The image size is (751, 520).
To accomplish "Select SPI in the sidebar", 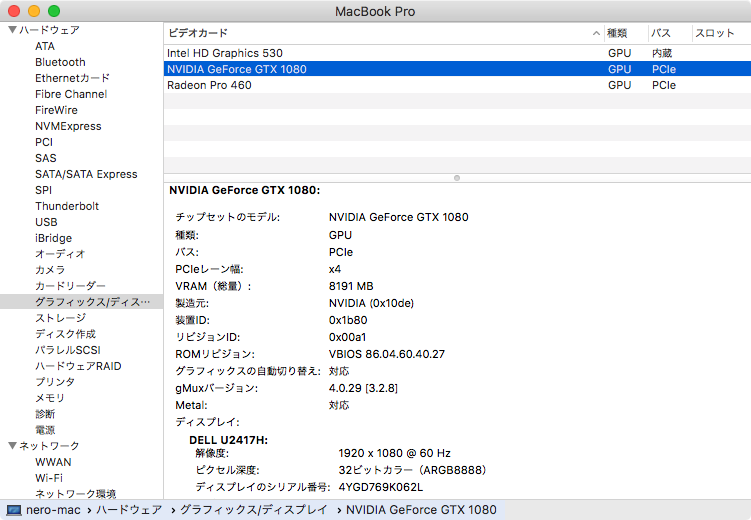I will pyautogui.click(x=44, y=190).
